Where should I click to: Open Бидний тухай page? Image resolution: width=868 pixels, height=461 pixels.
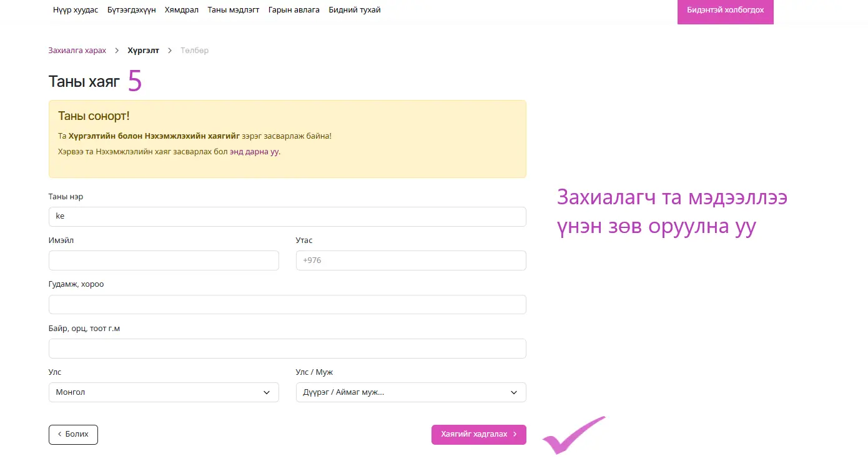click(354, 10)
